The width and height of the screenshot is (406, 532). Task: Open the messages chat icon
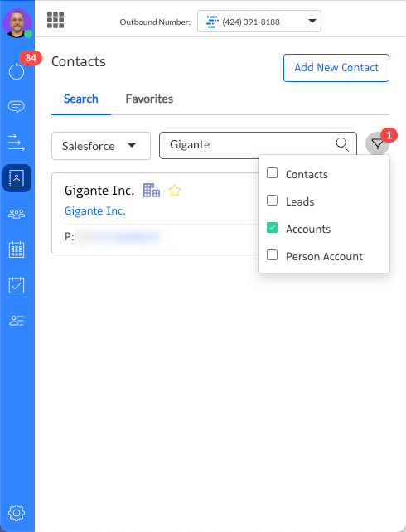[x=17, y=107]
